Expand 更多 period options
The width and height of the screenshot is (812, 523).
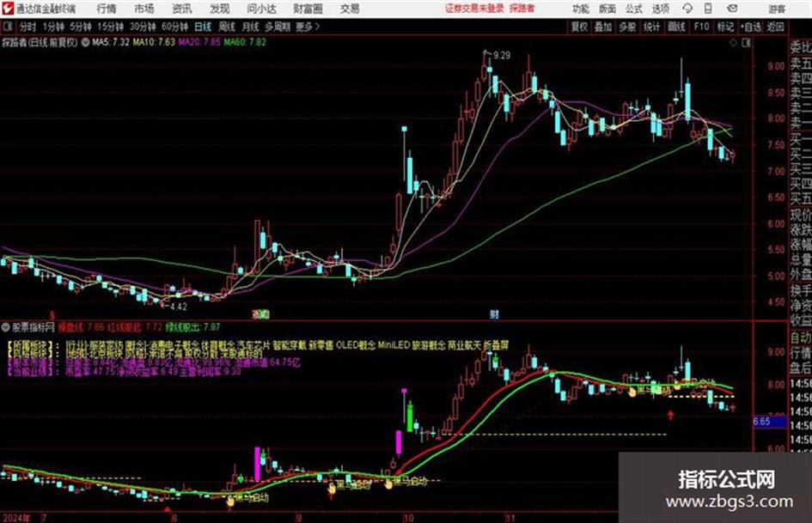[x=308, y=27]
